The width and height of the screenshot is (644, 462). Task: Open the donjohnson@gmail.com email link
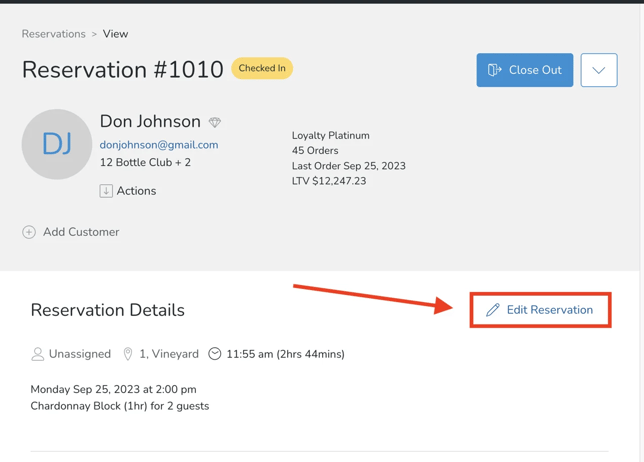158,145
